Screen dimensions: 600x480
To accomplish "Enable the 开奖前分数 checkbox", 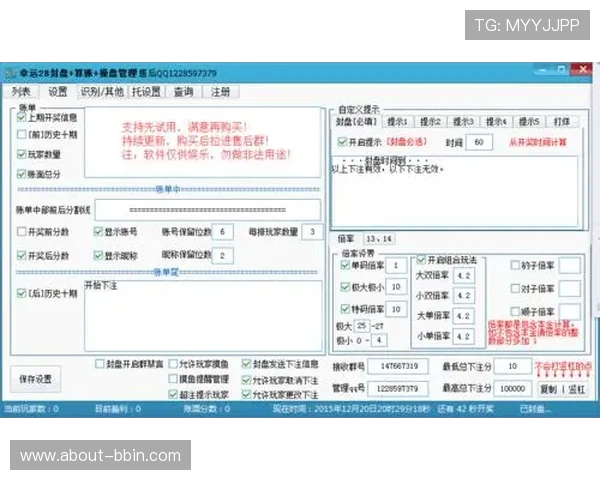I will (x=21, y=232).
